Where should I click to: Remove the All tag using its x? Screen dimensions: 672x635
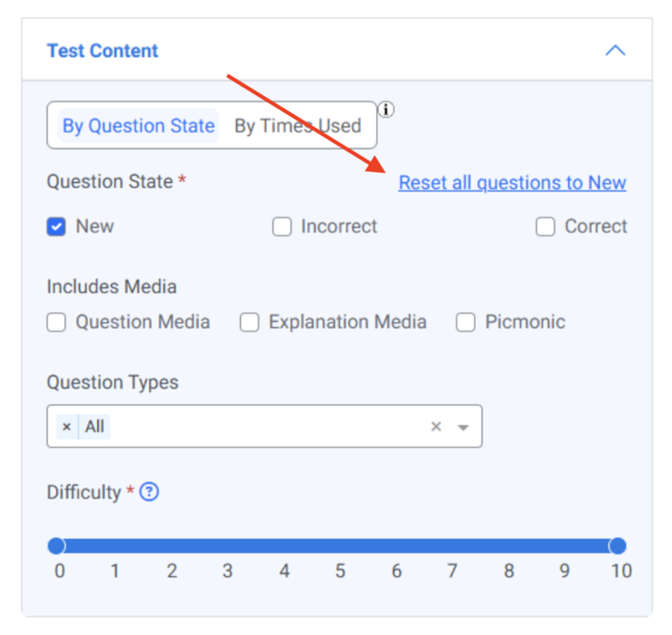pyautogui.click(x=66, y=427)
